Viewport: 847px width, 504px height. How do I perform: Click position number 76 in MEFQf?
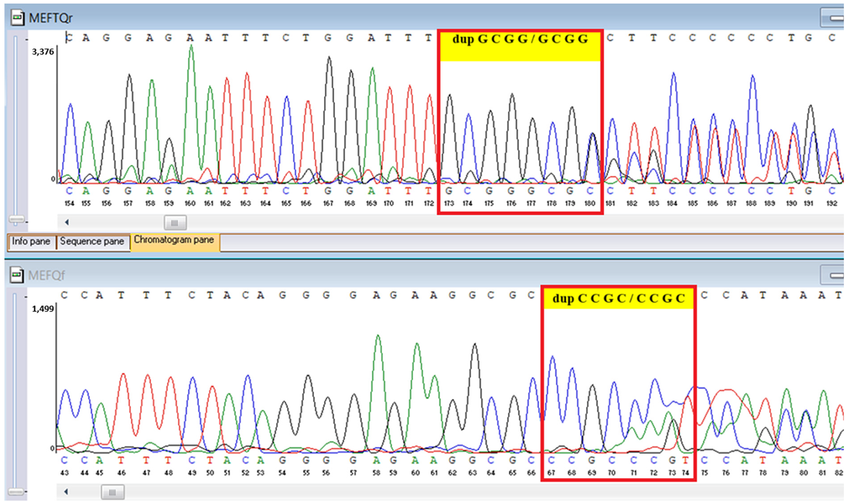point(727,473)
